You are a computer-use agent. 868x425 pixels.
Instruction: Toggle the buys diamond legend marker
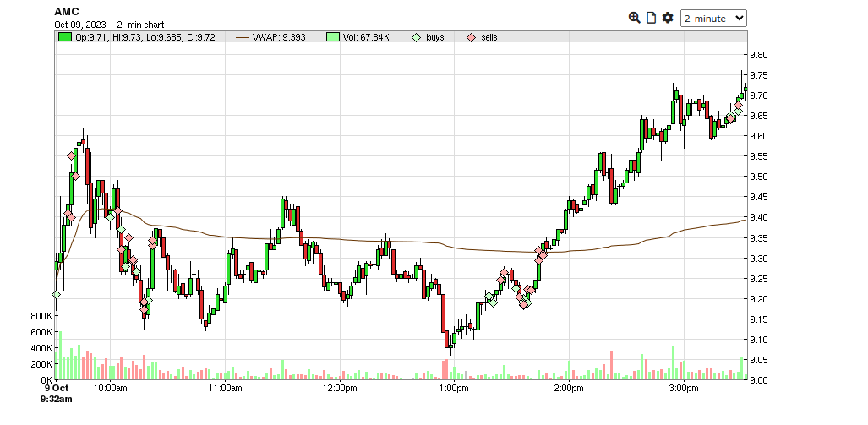(417, 38)
